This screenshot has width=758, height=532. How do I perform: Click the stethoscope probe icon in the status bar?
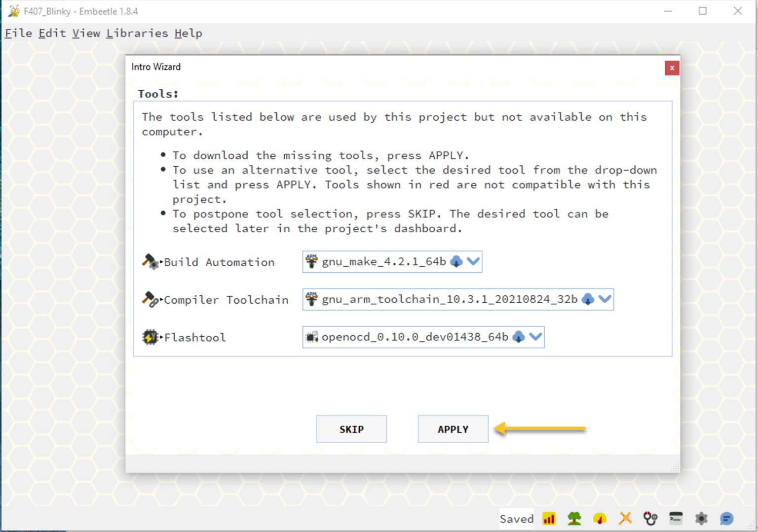(650, 519)
